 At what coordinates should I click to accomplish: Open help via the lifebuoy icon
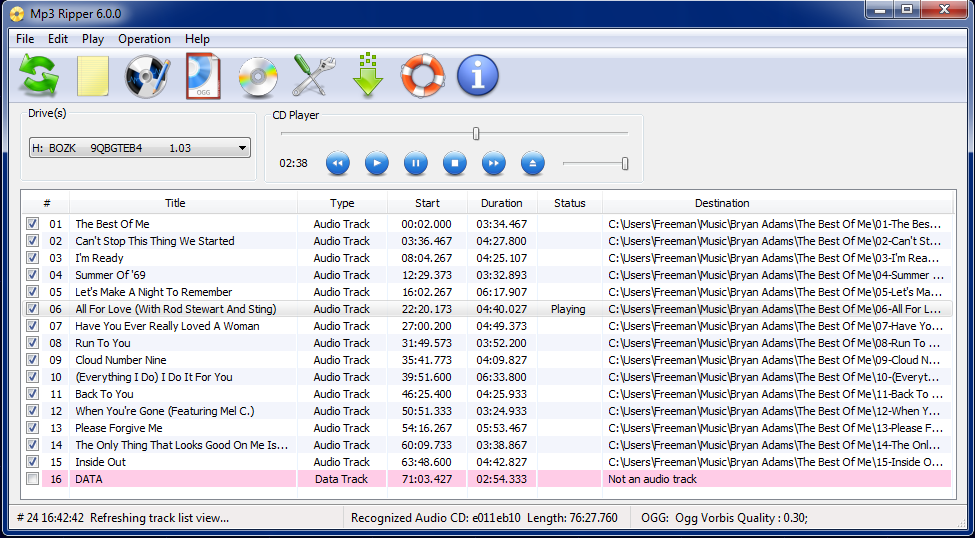[423, 76]
